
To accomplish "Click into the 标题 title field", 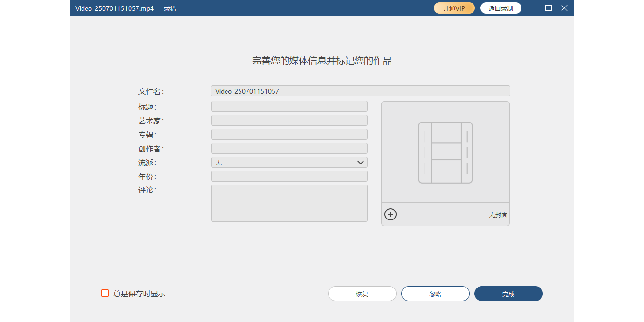I will 289,106.
